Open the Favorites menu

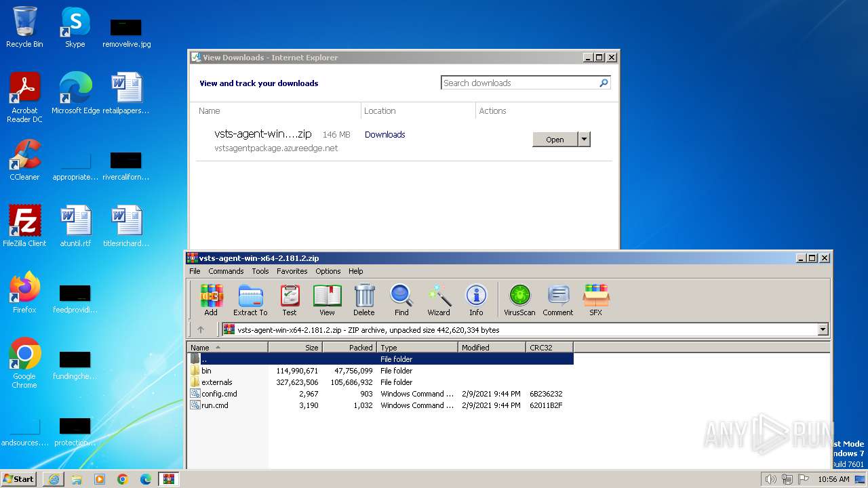coord(292,271)
